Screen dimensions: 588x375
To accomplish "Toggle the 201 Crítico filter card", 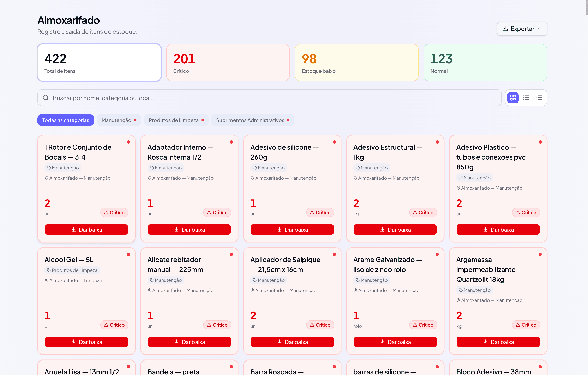I will tap(228, 62).
